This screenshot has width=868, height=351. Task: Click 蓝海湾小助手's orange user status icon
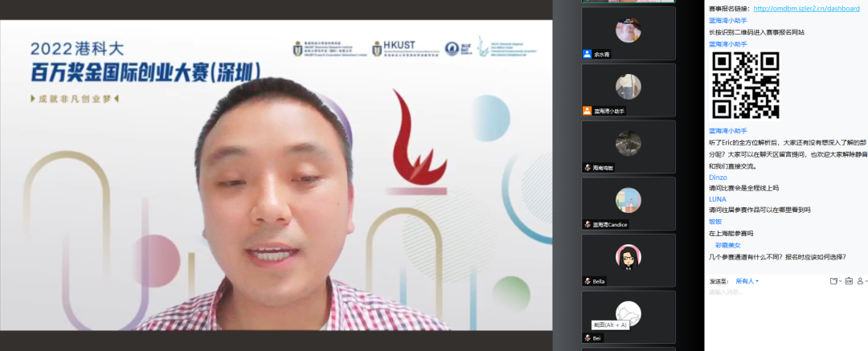click(588, 111)
